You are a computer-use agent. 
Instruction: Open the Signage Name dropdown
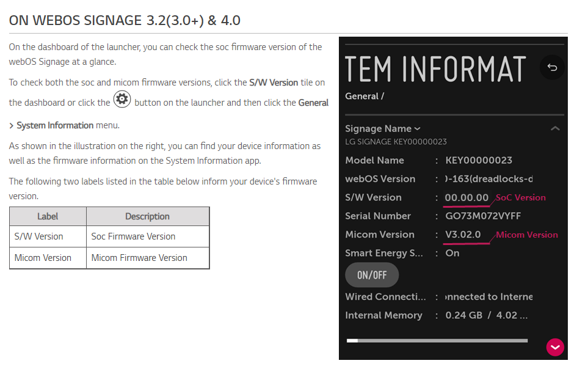click(x=382, y=129)
